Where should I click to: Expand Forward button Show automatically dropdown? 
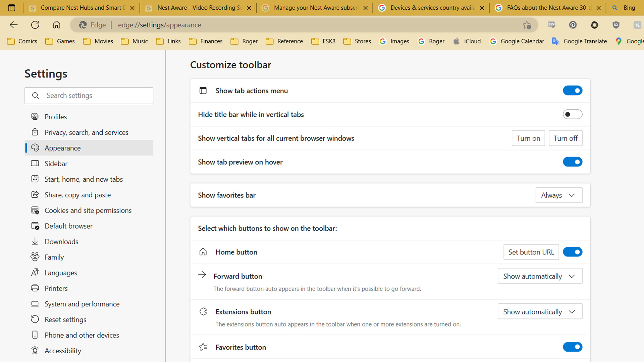point(540,276)
